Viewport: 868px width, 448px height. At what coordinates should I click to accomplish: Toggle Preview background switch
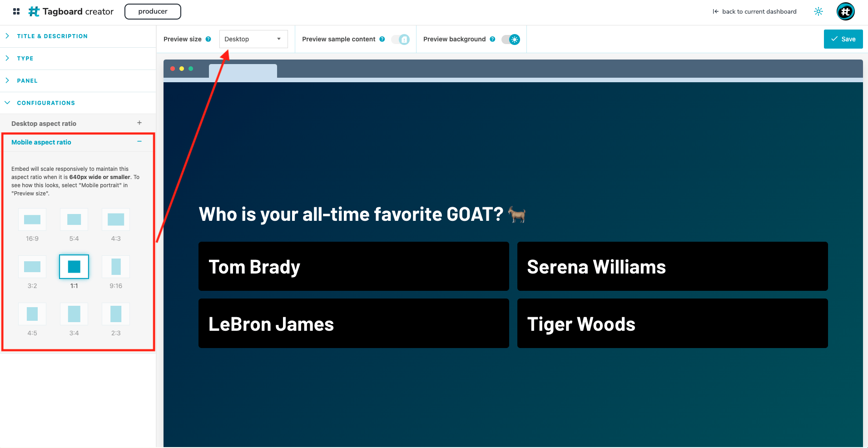(x=511, y=40)
